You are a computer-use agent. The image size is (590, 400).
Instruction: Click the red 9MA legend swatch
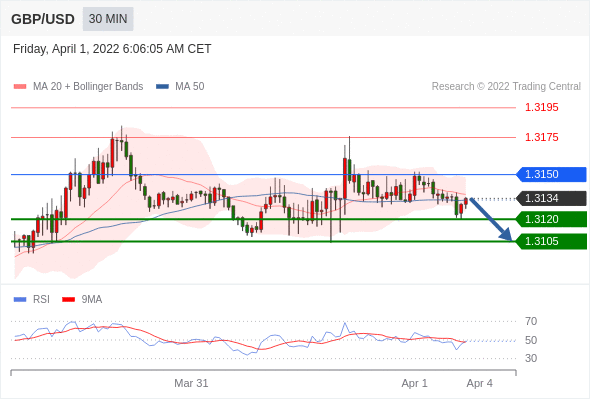[68, 300]
